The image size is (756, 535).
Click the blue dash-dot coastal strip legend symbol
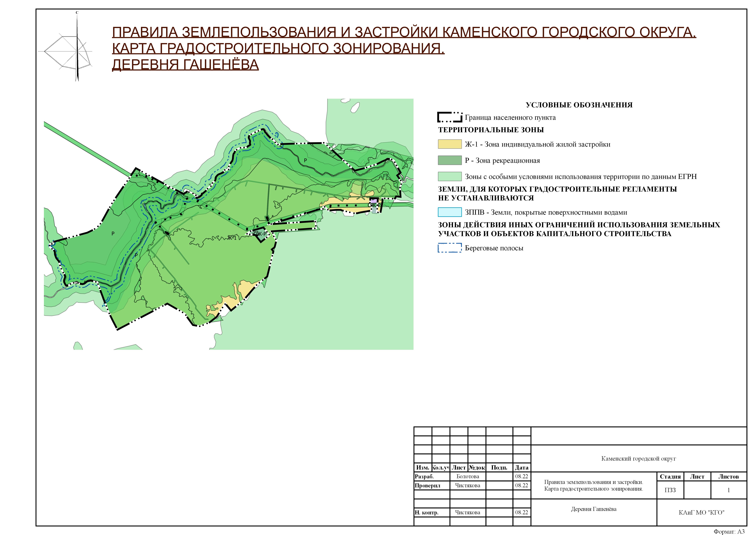(449, 248)
